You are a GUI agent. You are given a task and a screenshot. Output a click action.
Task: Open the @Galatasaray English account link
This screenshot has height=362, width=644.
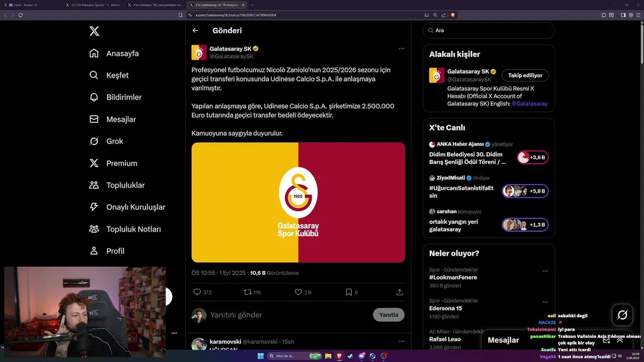coord(530,104)
